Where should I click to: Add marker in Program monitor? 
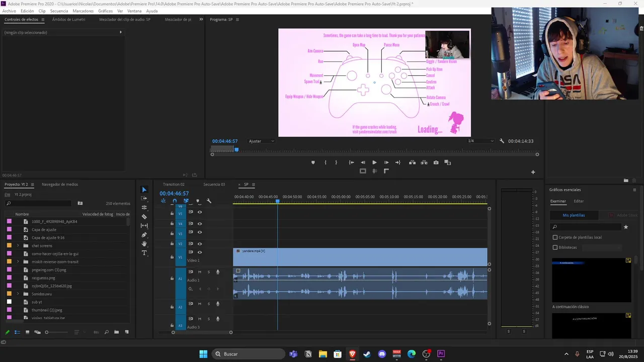tap(313, 162)
